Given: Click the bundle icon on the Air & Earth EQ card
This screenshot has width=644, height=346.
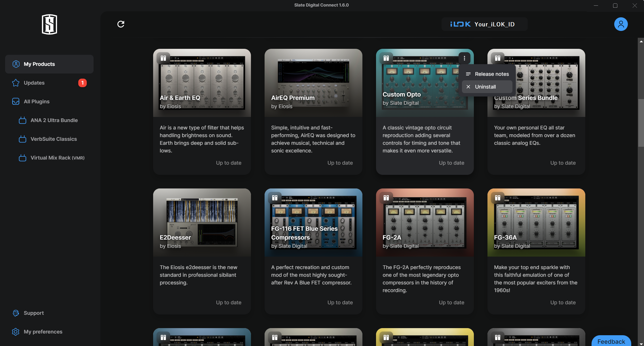Looking at the screenshot, I should (163, 58).
